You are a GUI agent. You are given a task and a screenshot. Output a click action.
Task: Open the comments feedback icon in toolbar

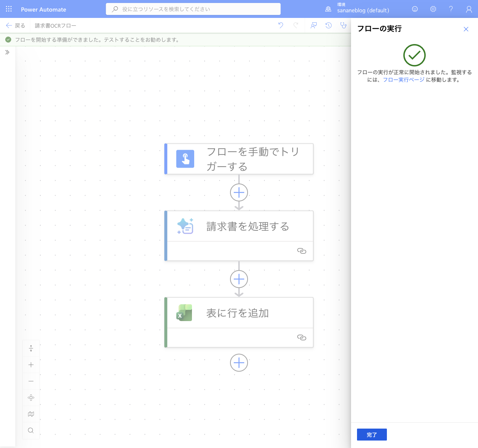(x=314, y=25)
